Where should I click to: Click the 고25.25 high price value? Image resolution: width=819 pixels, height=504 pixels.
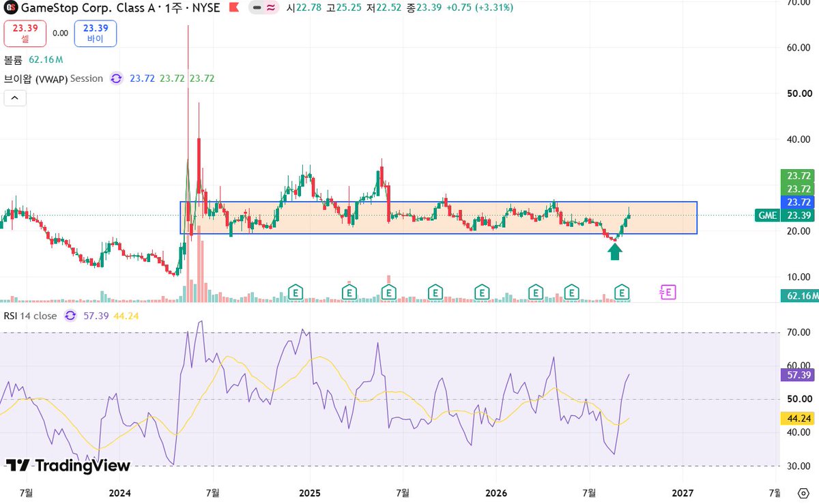[x=343, y=8]
